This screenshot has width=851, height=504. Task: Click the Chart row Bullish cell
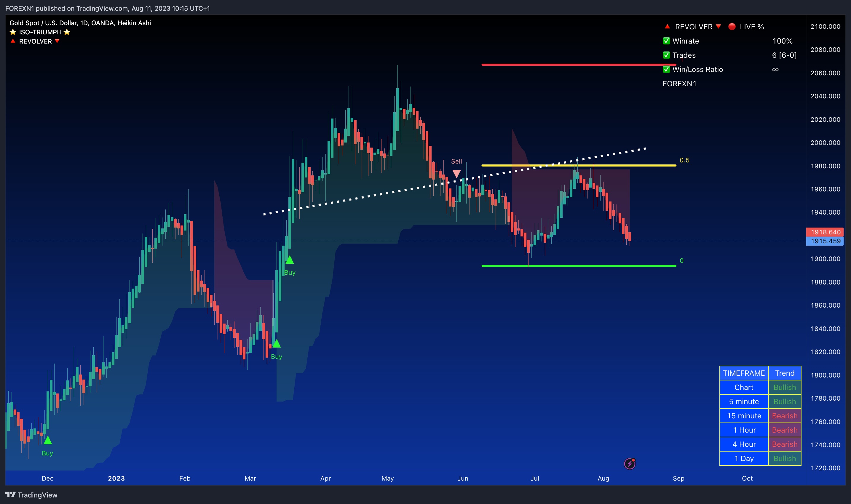coord(785,387)
